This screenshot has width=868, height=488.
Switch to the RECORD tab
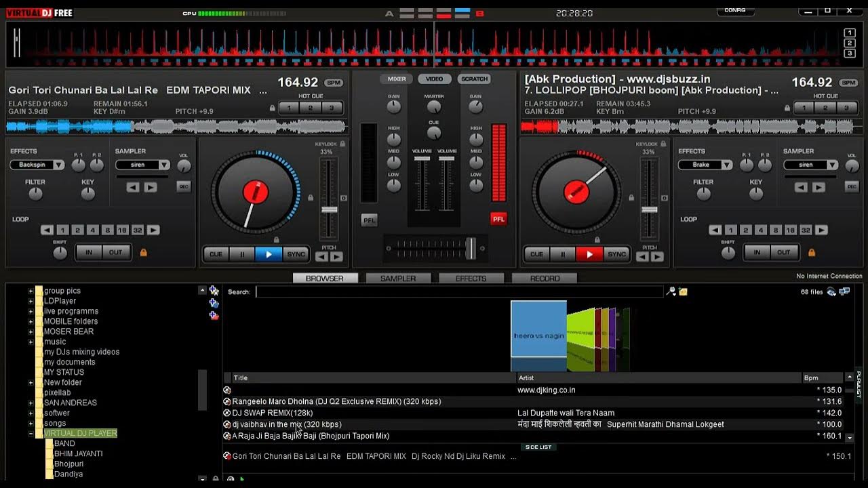pyautogui.click(x=545, y=278)
